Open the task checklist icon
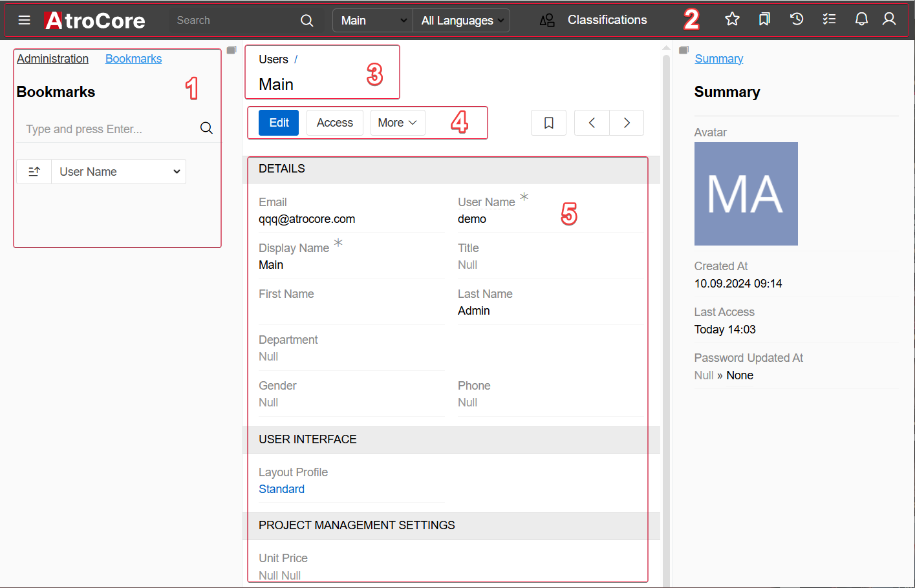 point(829,19)
